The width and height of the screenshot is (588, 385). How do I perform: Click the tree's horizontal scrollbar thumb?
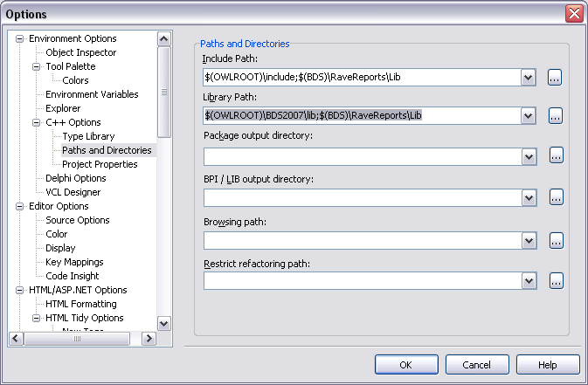click(x=77, y=339)
